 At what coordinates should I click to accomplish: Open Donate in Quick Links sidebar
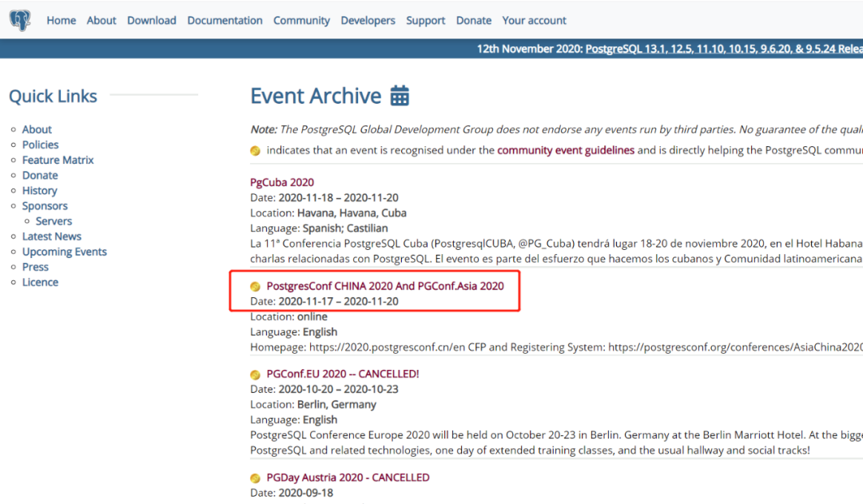[40, 176]
